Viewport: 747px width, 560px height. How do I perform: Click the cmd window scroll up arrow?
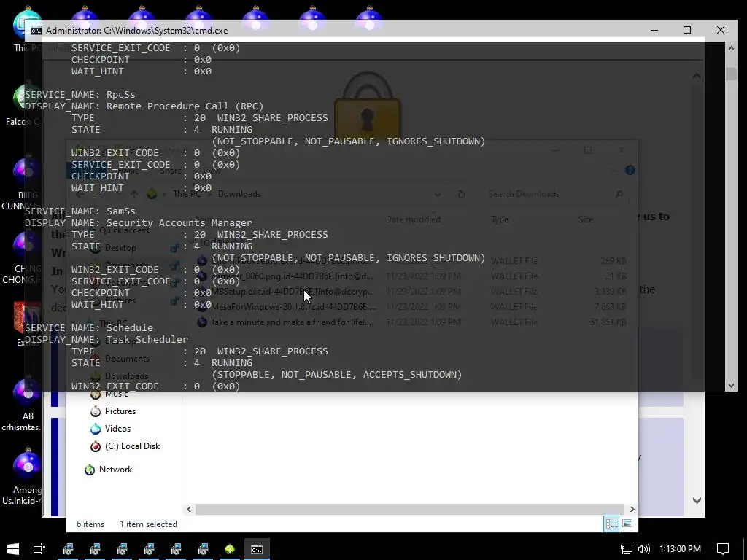pos(731,47)
